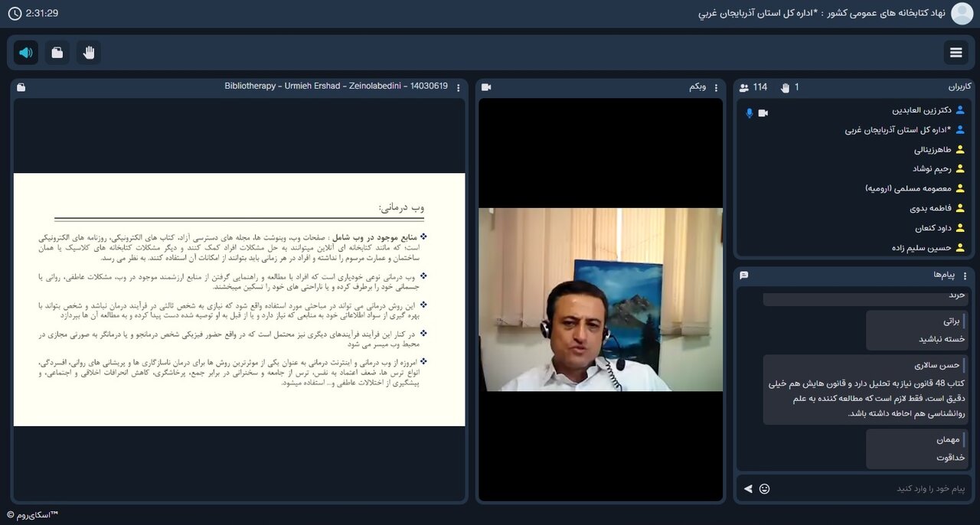
Task: Raise your hand using the hand icon
Action: point(88,52)
